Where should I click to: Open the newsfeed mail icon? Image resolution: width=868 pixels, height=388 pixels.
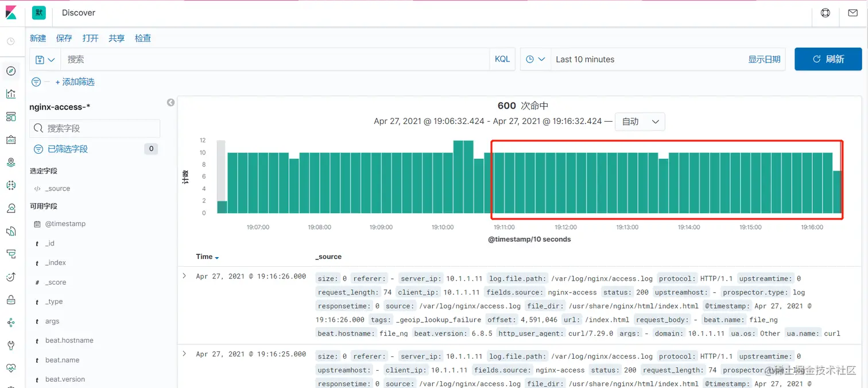(852, 13)
